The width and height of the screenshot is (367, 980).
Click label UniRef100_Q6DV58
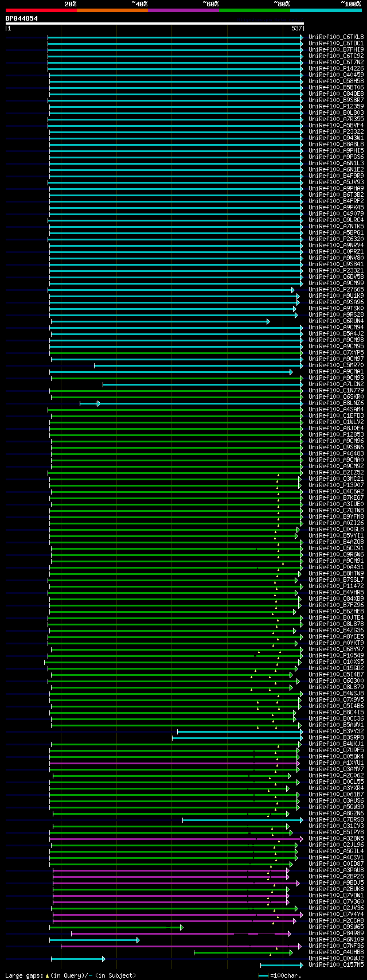coord(336,277)
